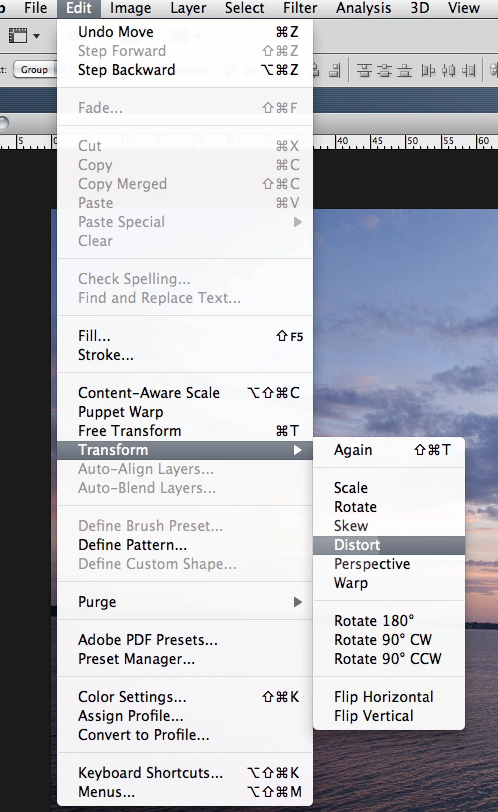Open the Select menu
This screenshot has height=812, width=498.
pos(244,8)
